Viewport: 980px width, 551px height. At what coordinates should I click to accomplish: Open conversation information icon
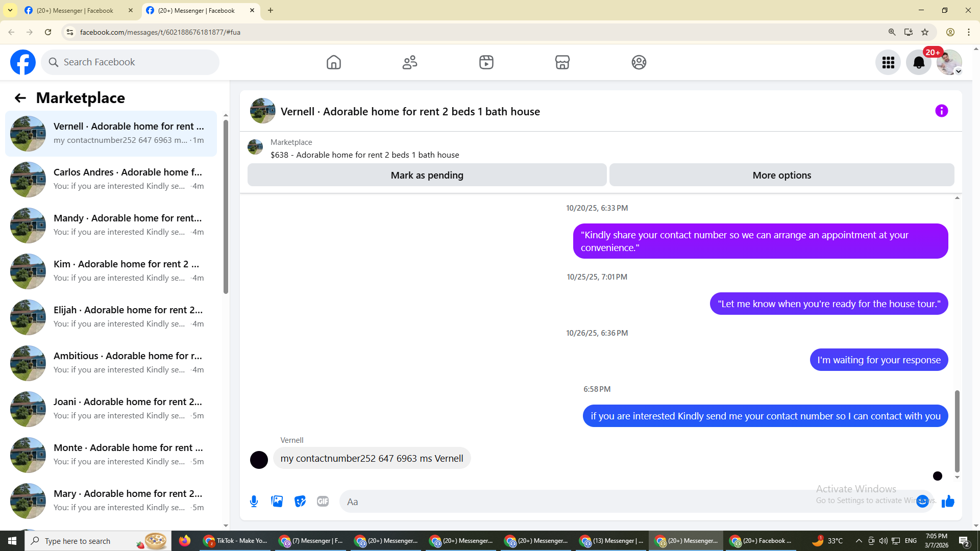coord(942,111)
